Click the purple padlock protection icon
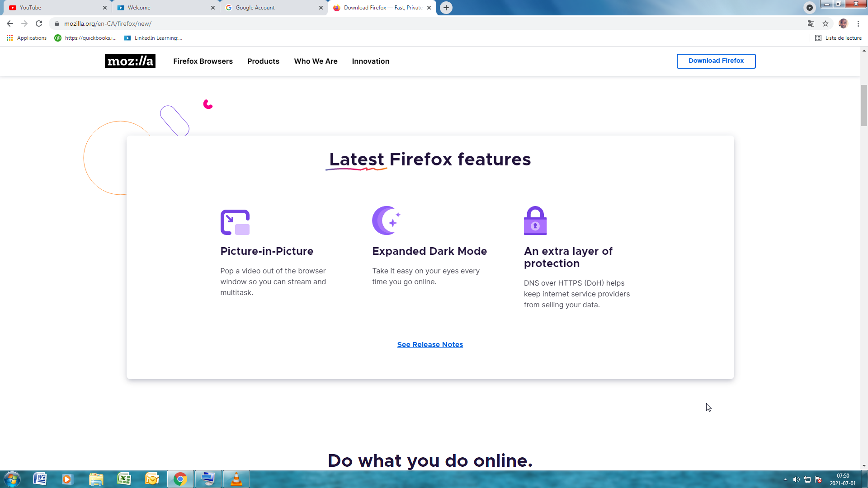868x488 pixels. pos(535,221)
